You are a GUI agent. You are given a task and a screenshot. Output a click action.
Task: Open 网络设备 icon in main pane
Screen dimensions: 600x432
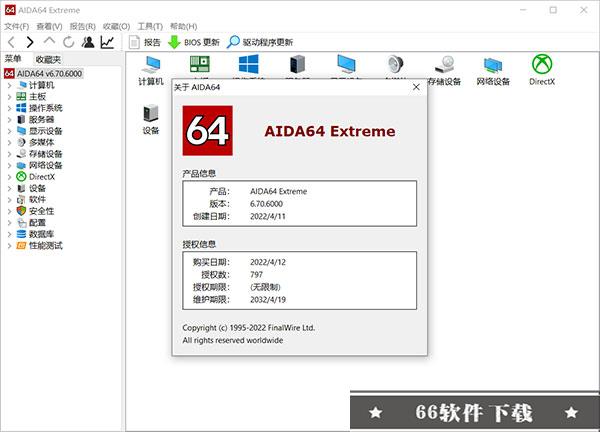tap(493, 70)
